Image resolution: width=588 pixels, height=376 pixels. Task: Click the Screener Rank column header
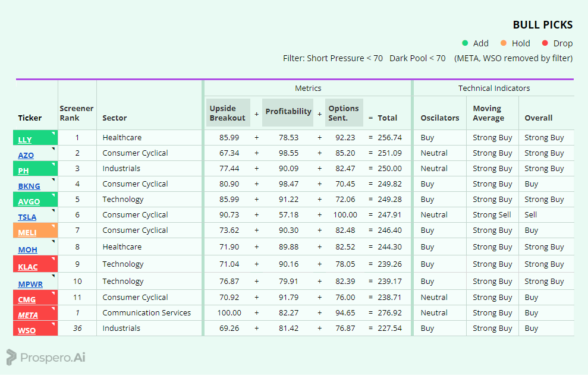(77, 113)
